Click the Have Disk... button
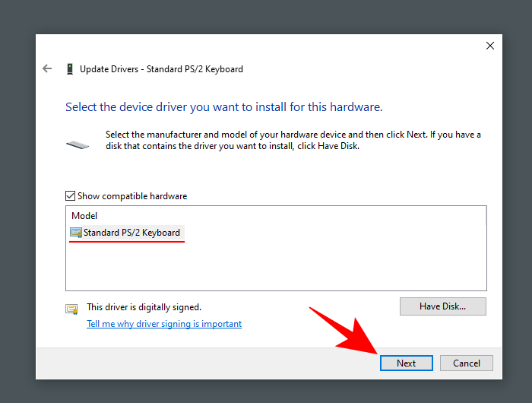This screenshot has width=532, height=403. point(442,306)
